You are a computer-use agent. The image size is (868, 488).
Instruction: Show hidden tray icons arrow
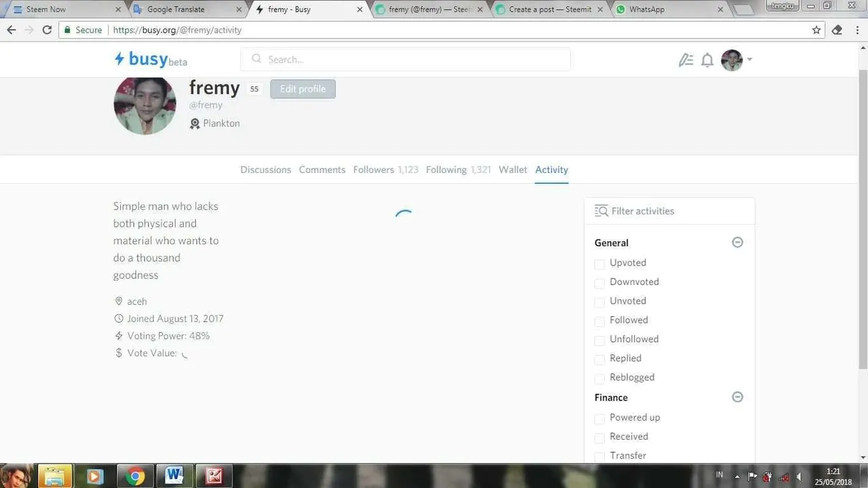pos(737,476)
